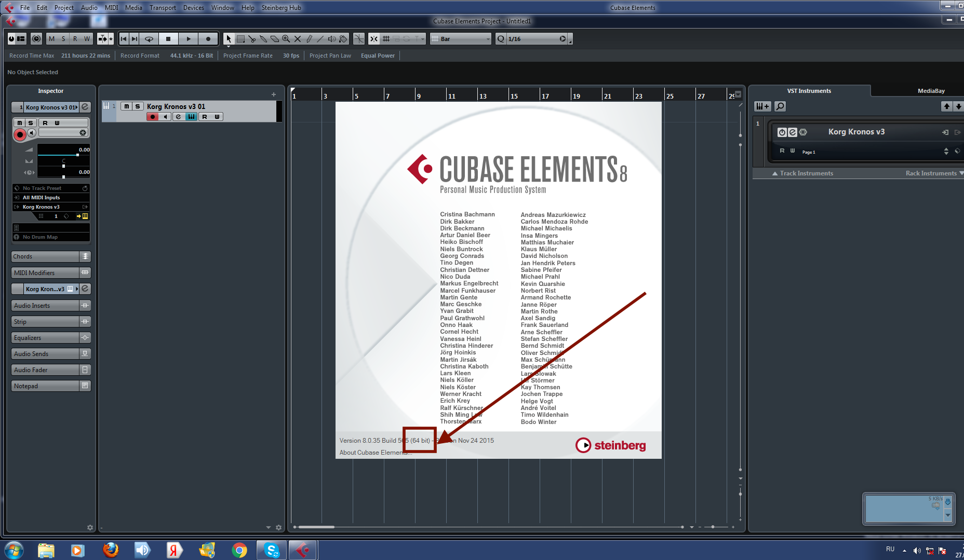Viewport: 964px width, 560px height.
Task: Select the Zoom magnifier tool
Action: tap(286, 39)
